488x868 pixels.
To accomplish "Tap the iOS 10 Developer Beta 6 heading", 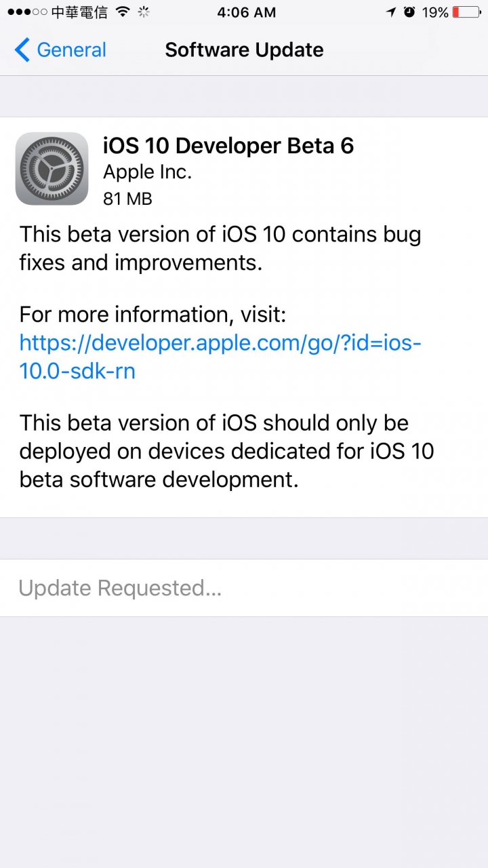I will [228, 146].
